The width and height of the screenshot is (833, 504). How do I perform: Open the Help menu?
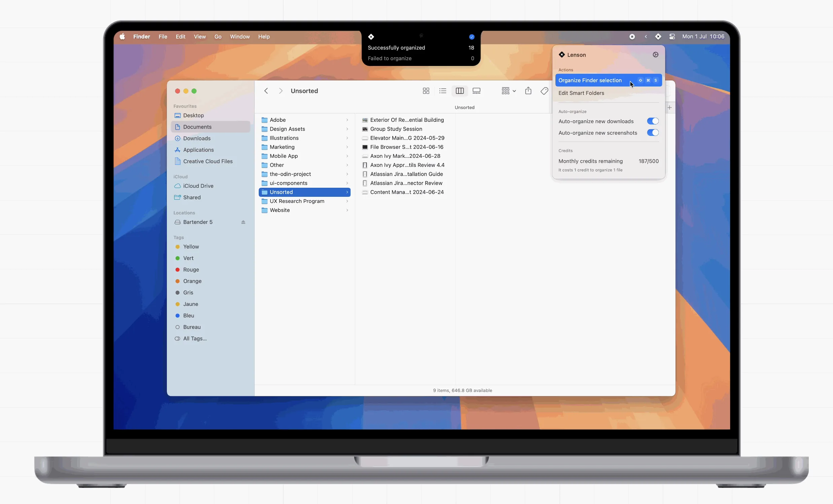pos(264,37)
